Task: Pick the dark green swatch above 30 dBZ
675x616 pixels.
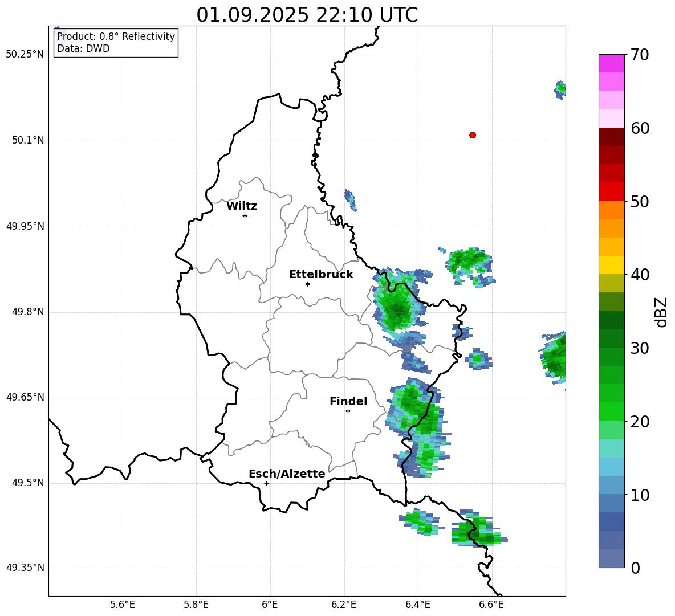Action: pos(612,338)
